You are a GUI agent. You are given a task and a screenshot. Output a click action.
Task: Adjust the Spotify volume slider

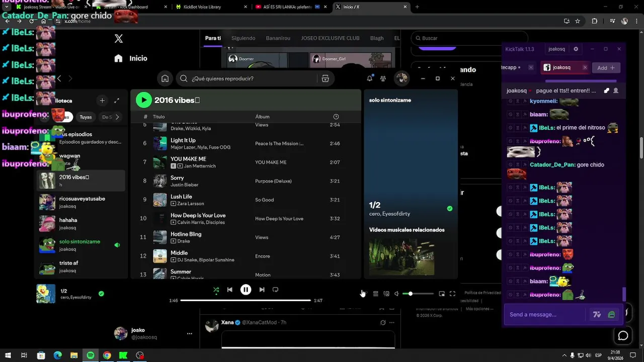[x=418, y=294]
